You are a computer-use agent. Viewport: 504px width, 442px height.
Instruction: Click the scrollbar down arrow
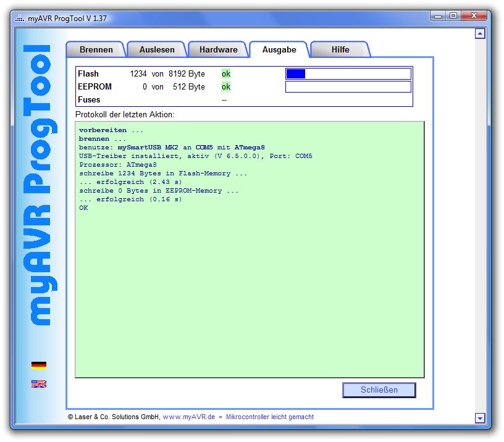point(480,418)
